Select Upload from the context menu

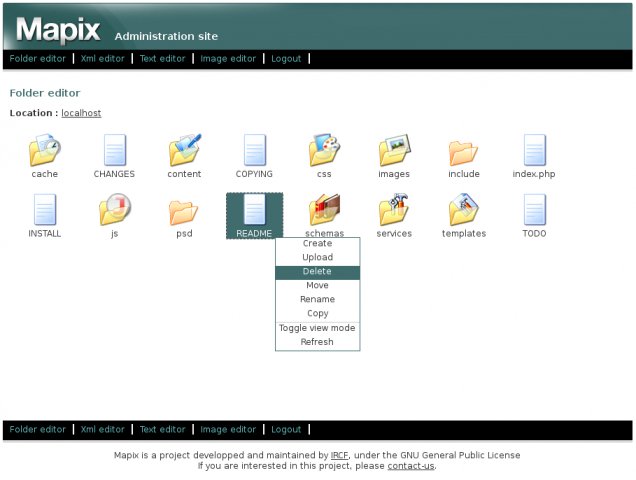click(317, 258)
